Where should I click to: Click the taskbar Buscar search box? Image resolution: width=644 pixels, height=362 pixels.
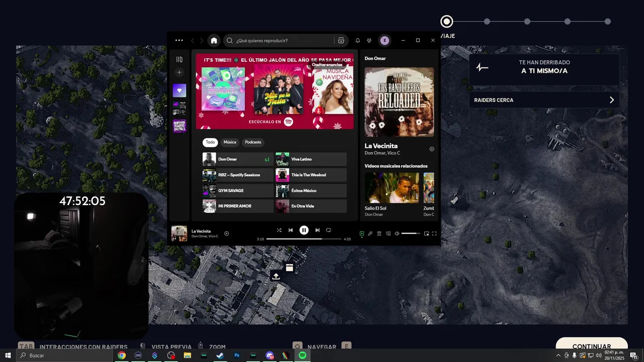pos(64,355)
